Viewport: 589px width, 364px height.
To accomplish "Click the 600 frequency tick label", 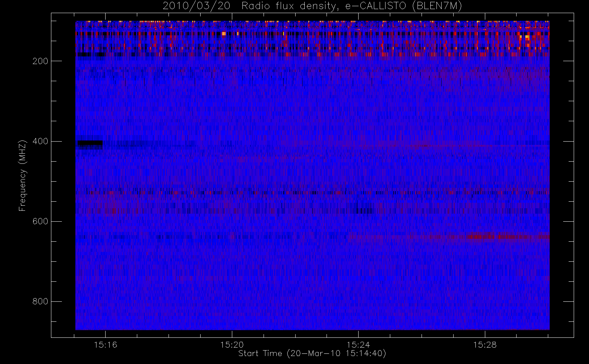I will click(x=40, y=221).
